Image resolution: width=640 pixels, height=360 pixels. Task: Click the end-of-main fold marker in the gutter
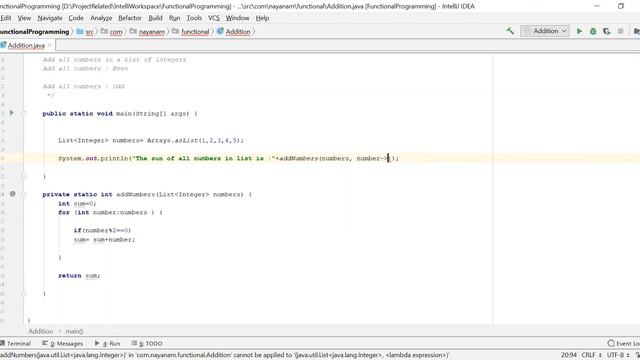point(24,176)
